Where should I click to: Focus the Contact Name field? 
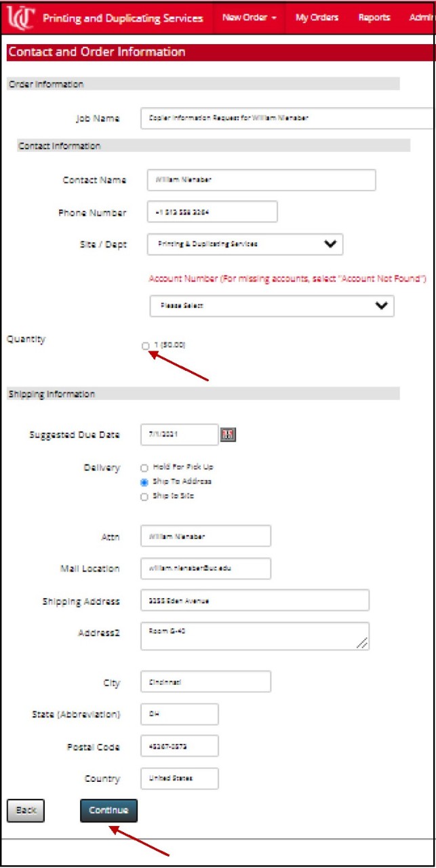click(261, 180)
